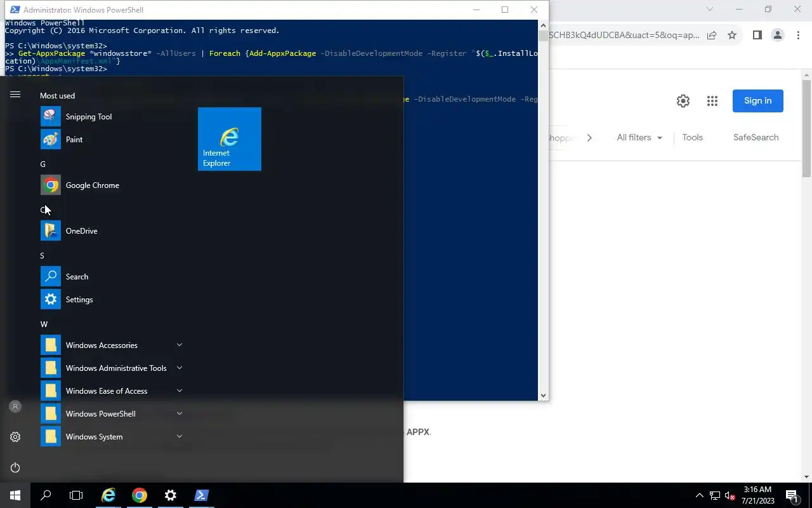Open Task View on the taskbar
This screenshot has width=812, height=508.
click(76, 495)
